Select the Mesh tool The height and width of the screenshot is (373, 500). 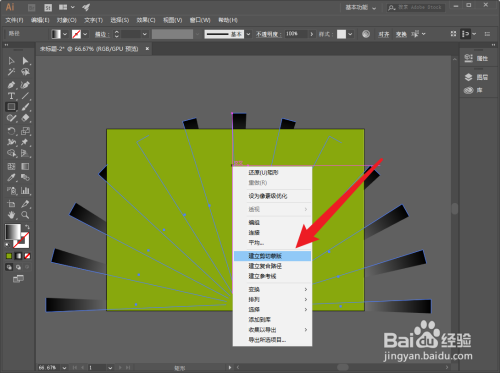coord(11,166)
